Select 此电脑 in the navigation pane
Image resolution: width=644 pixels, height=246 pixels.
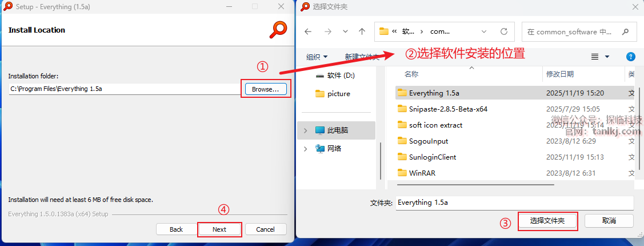coord(336,130)
